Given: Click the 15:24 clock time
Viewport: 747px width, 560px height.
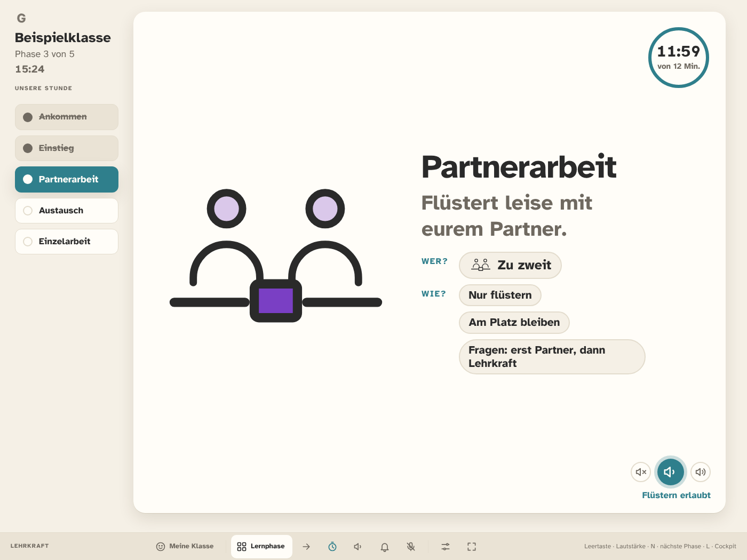Looking at the screenshot, I should click(30, 69).
